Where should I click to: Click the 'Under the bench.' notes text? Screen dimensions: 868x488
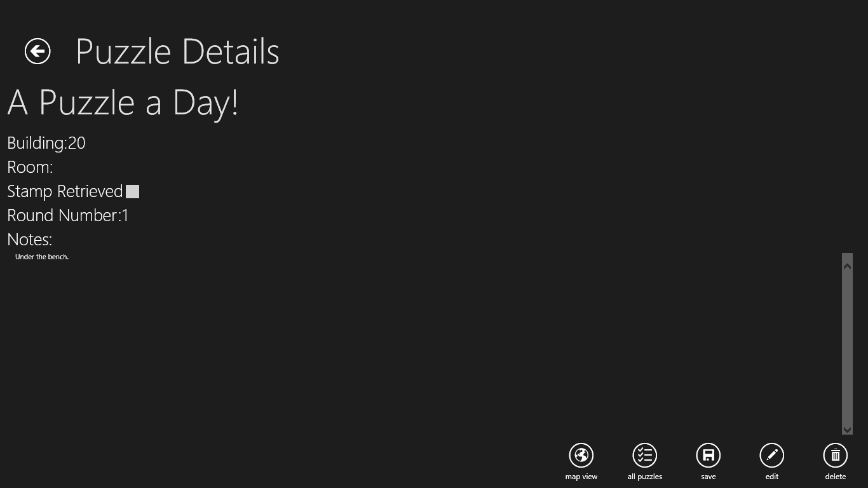pyautogui.click(x=42, y=257)
